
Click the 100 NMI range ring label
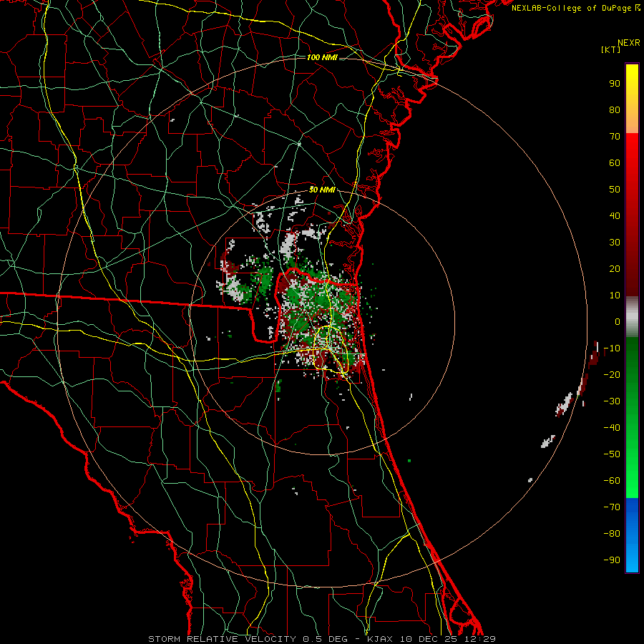pos(322,57)
